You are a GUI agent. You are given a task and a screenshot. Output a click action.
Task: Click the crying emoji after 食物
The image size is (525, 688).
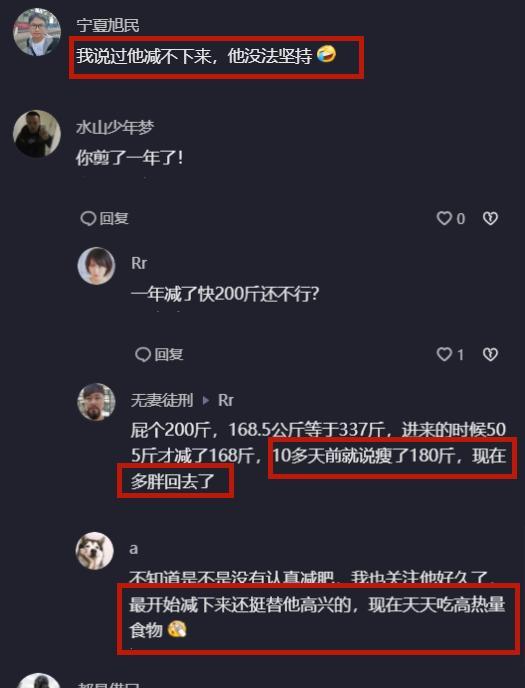[176, 629]
